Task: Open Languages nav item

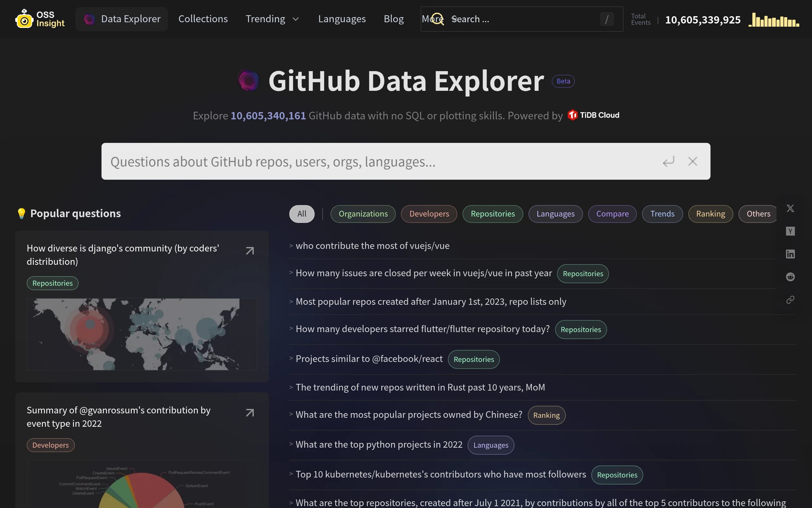Action: click(342, 19)
